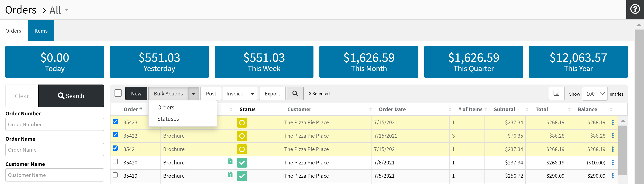Click the Clear filters button

(x=22, y=96)
